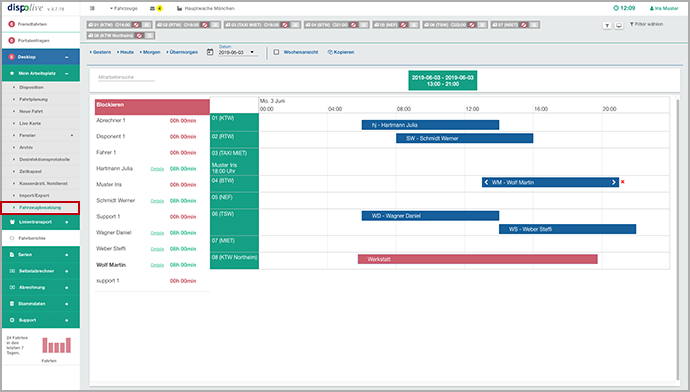This screenshot has height=392, width=690.
Task: Toggle the switch on 08 (KTW Northeim) chip
Action: click(149, 35)
